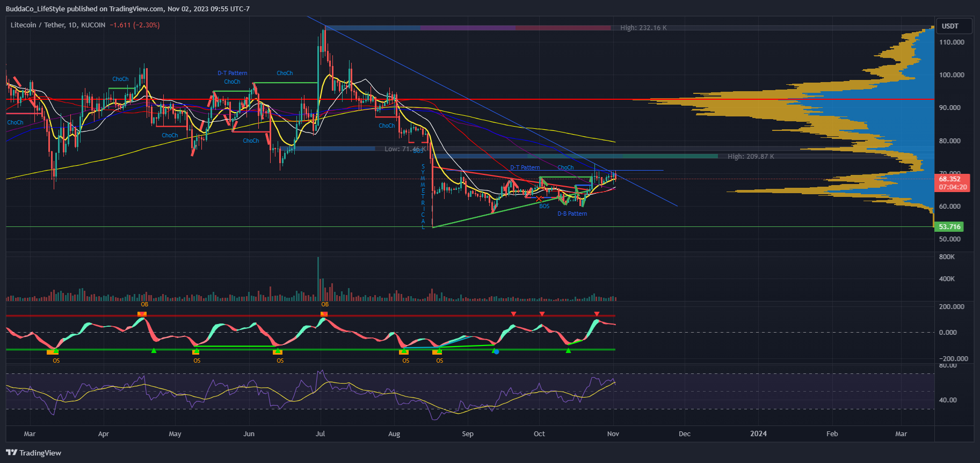Viewport: 980px width, 463px height.
Task: Click 110.000 on the price axis
Action: [x=952, y=42]
